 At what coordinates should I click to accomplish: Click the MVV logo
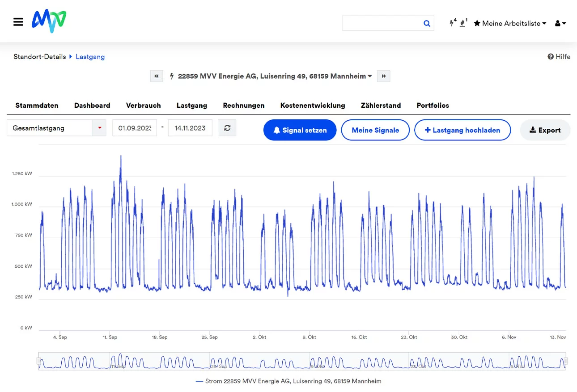[x=49, y=21]
